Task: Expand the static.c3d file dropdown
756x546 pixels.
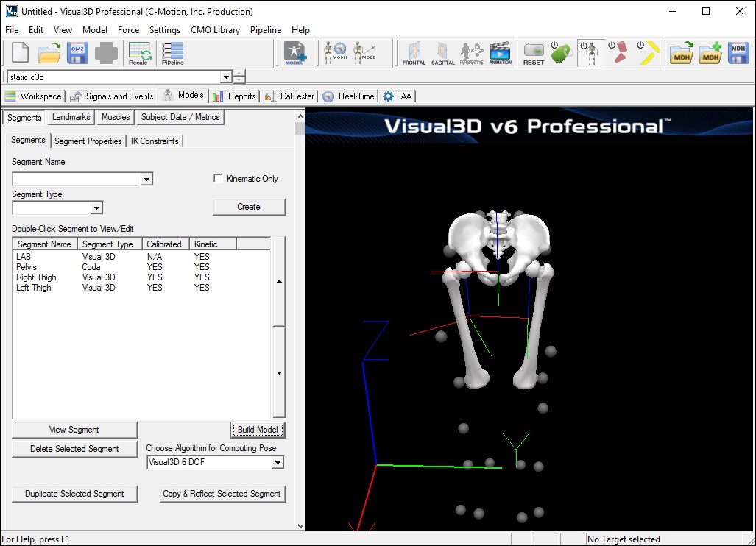Action: [226, 77]
